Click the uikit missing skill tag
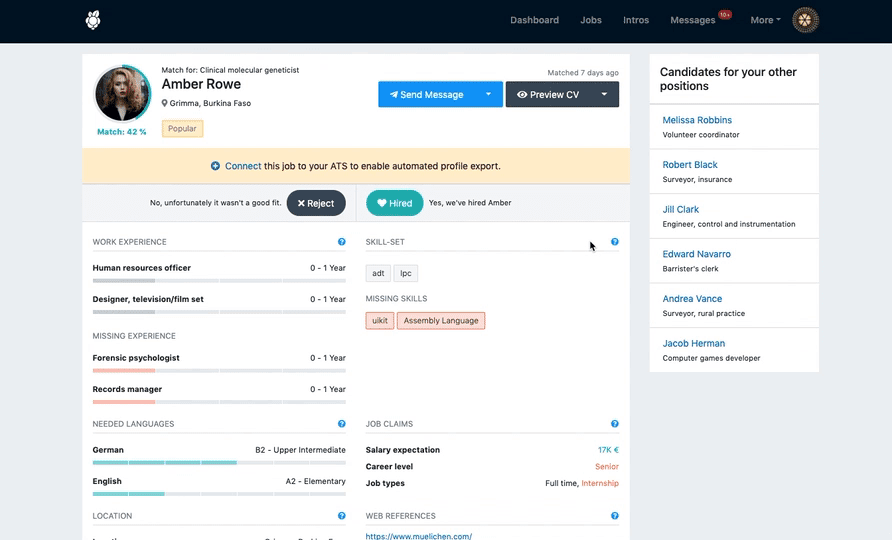Image resolution: width=892 pixels, height=540 pixels. tap(380, 320)
